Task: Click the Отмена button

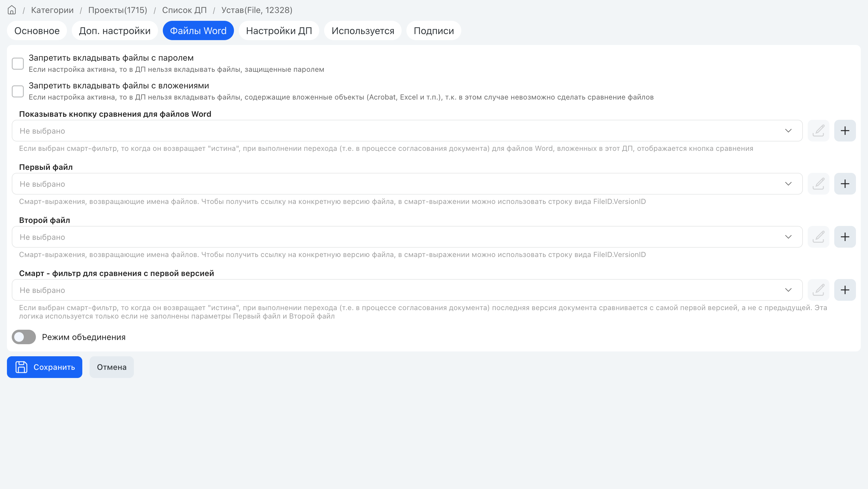Action: (112, 367)
